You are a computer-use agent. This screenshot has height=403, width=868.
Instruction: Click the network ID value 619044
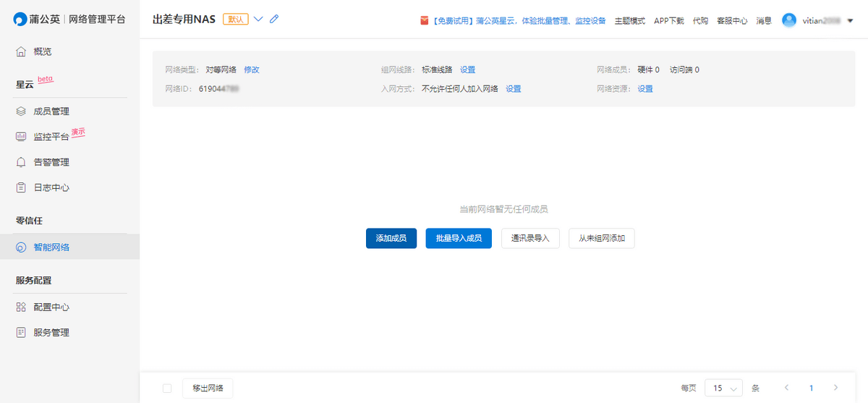[219, 89]
